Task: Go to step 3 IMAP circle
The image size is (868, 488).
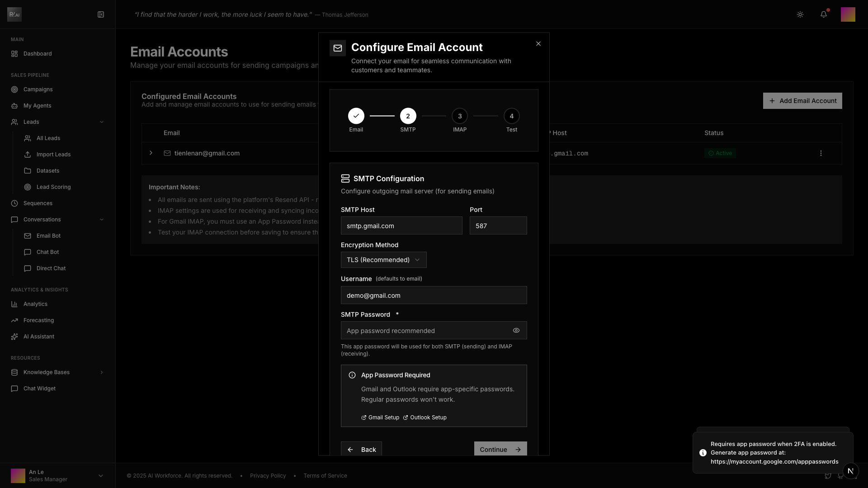Action: 460,116
